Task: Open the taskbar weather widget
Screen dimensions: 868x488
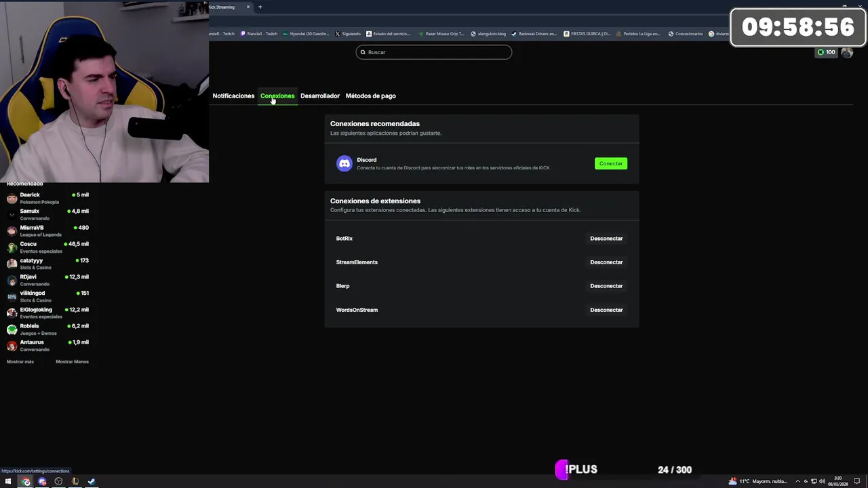Action: [758, 481]
